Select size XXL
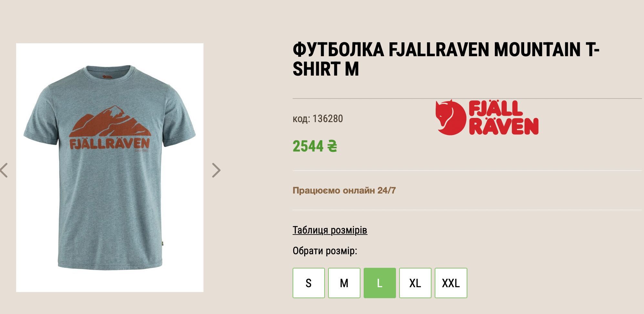 (x=451, y=283)
